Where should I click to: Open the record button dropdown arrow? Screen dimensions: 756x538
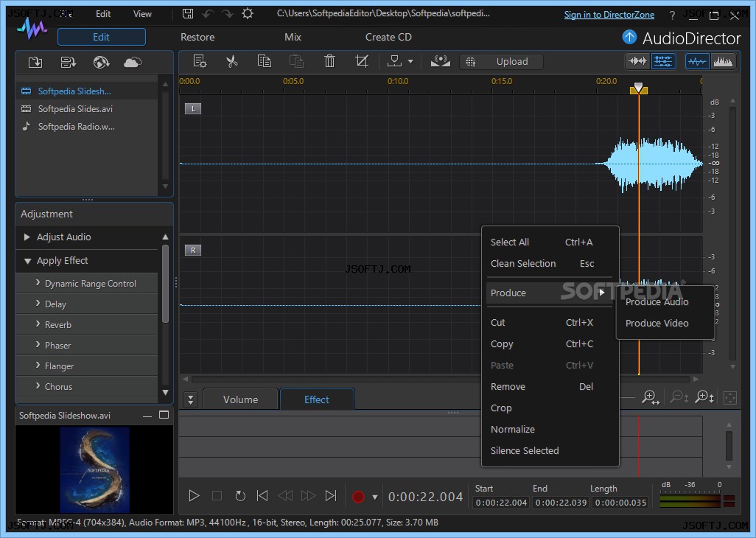pyautogui.click(x=374, y=497)
